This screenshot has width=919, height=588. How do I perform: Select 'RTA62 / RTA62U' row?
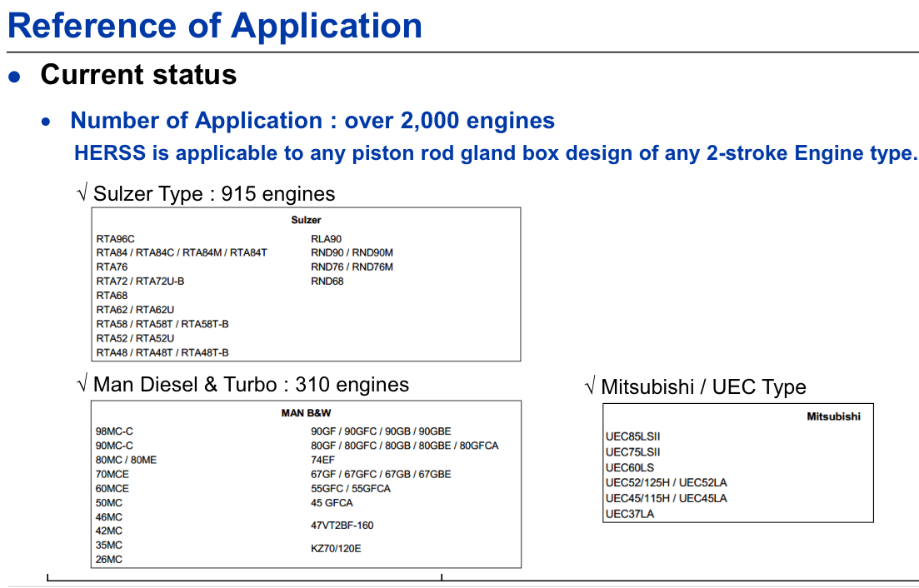(x=135, y=310)
